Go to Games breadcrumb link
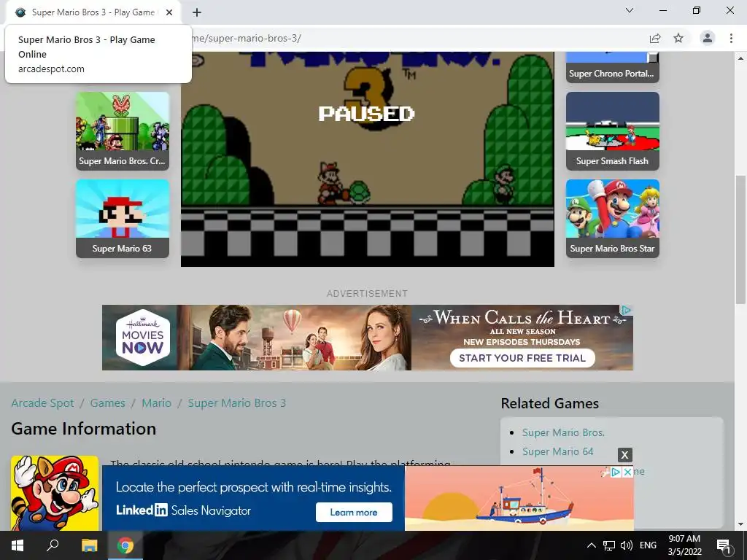 108,402
